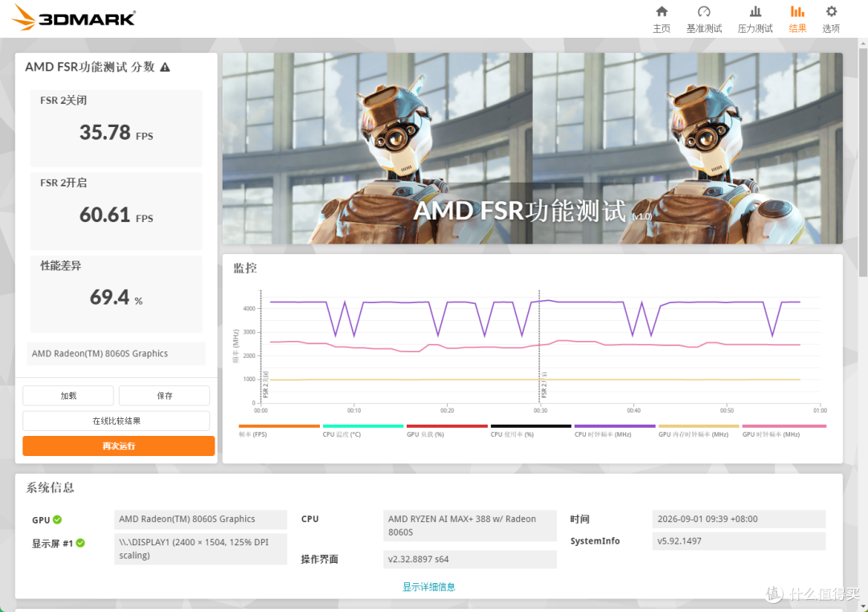Click the scrollbar up arrow
Viewport: 868px width, 612px height.
[x=863, y=43]
